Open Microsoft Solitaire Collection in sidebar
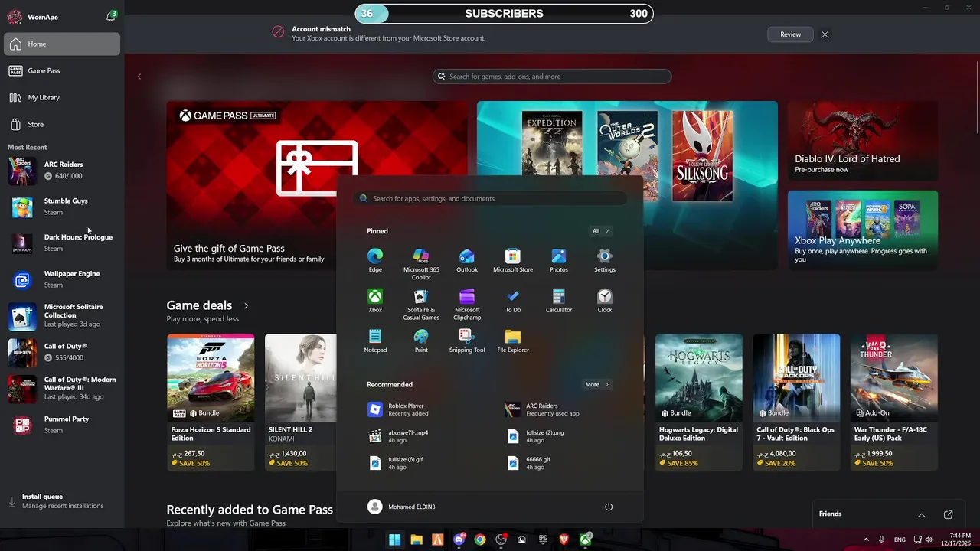The height and width of the screenshot is (551, 980). (x=62, y=315)
